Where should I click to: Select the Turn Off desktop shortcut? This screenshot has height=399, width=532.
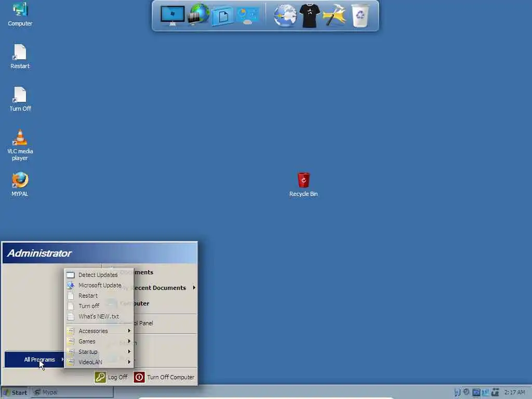pos(20,99)
